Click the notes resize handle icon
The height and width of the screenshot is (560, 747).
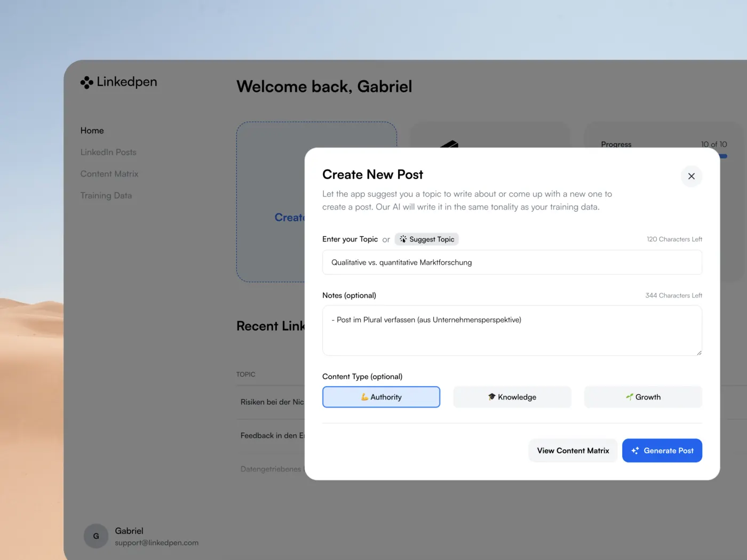point(699,353)
